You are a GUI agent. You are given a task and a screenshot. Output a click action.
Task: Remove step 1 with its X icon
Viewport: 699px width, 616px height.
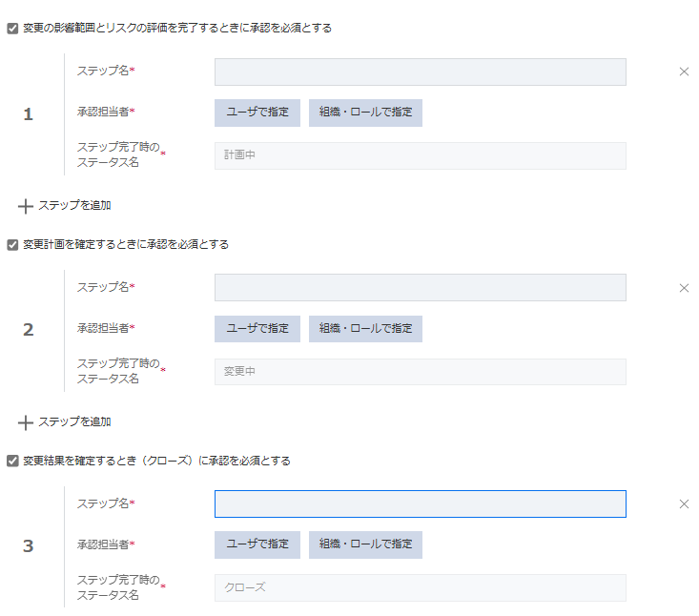click(x=684, y=72)
